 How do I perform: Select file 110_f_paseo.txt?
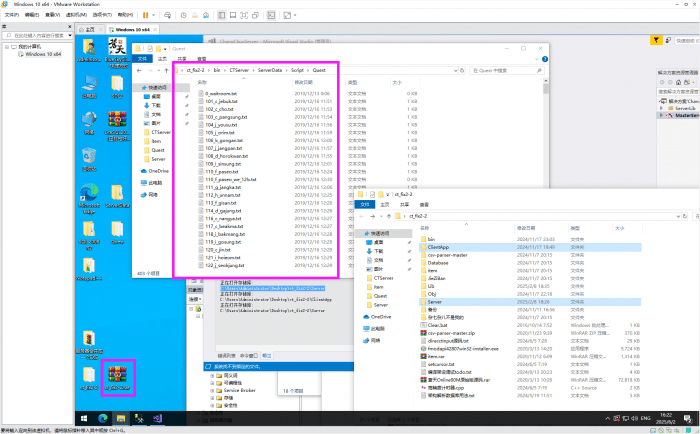pyautogui.click(x=221, y=171)
